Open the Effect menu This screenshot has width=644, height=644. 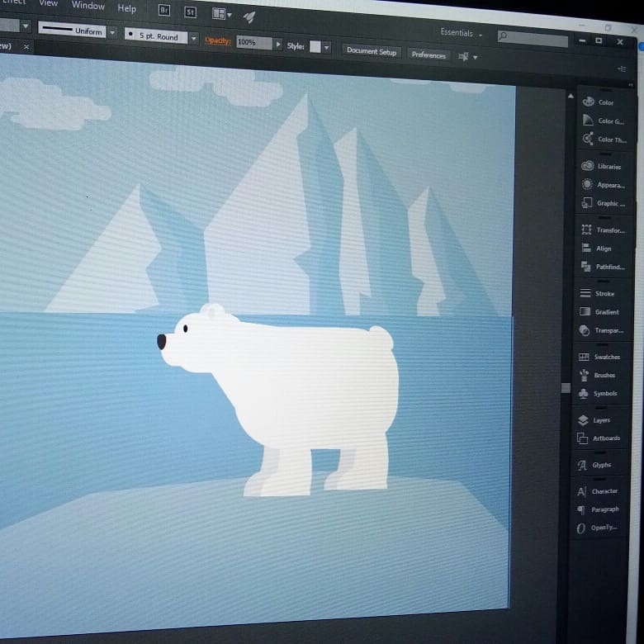pos(13,2)
